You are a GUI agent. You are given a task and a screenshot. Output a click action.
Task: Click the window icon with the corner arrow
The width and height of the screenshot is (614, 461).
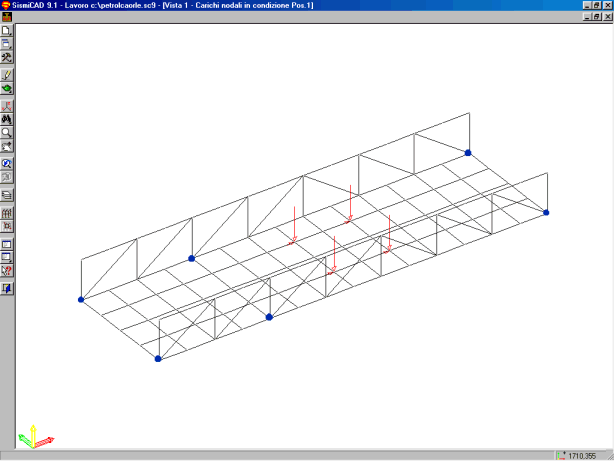point(7,257)
